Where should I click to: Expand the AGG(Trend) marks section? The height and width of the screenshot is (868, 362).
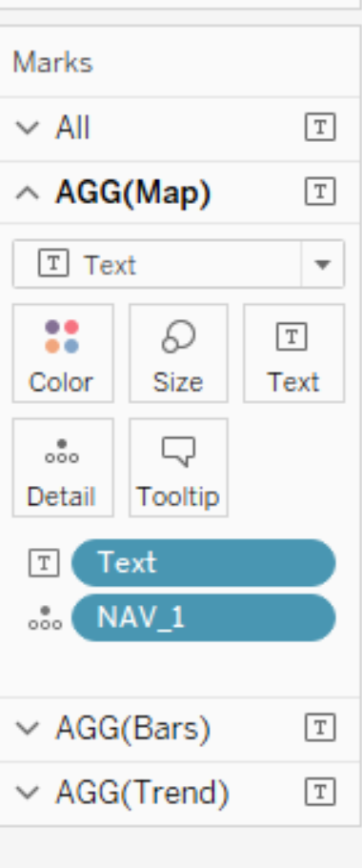coord(28,794)
